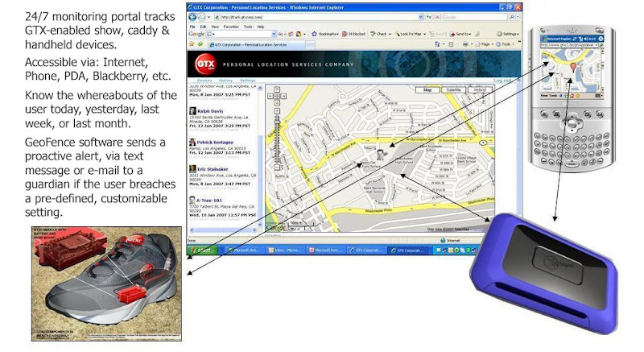644x352 pixels.
Task: Open the View menu
Action: point(215,27)
